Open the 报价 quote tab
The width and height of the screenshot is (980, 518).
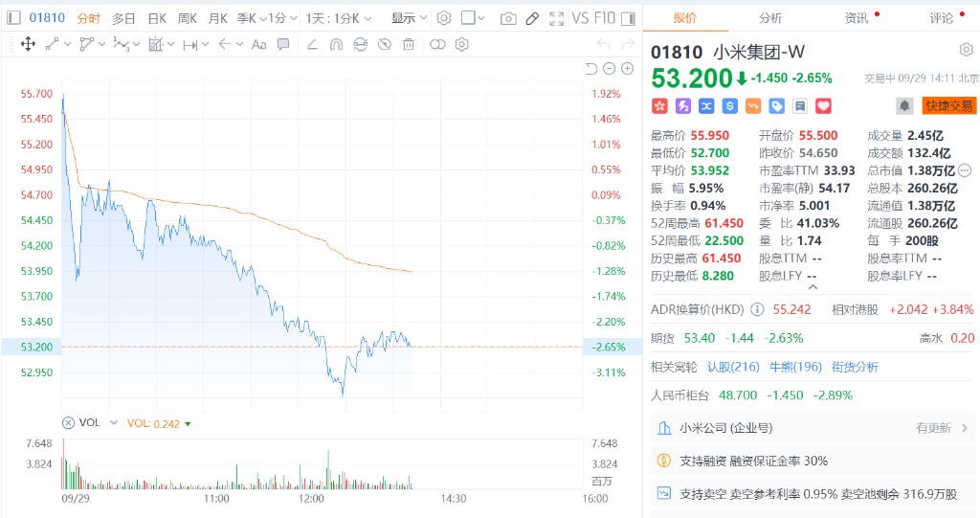685,18
